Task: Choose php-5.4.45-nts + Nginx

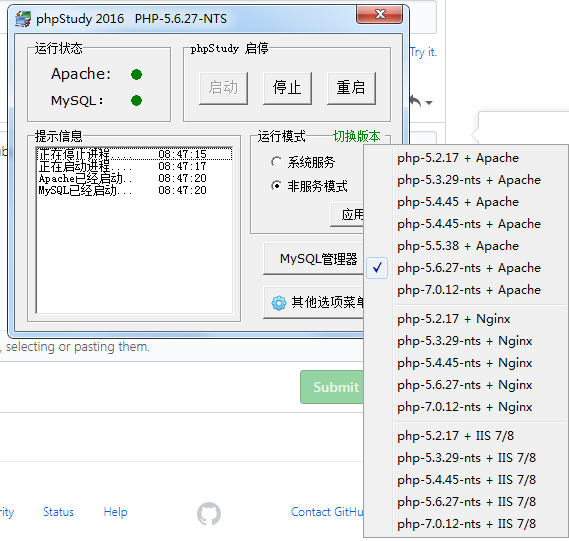Action: [466, 363]
